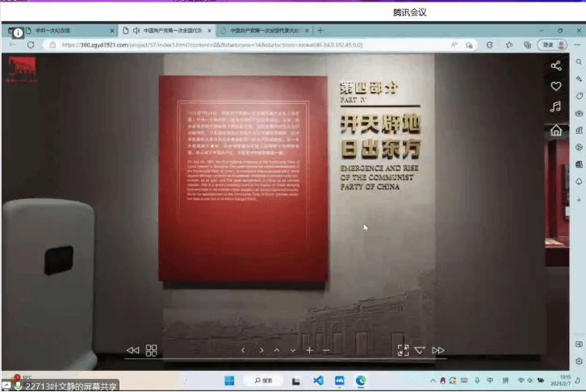Collapse the control bar with the down triangle
The height and width of the screenshot is (392, 586).
click(420, 350)
